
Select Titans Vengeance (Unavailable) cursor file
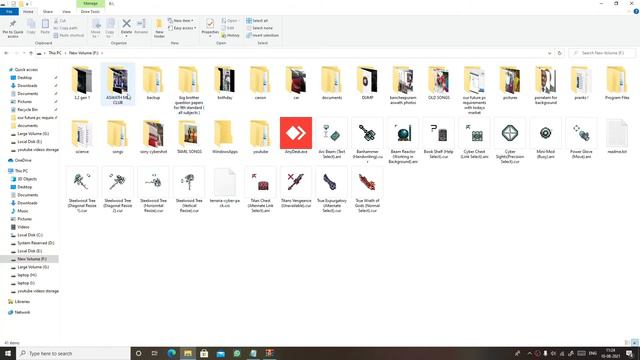[x=296, y=187]
